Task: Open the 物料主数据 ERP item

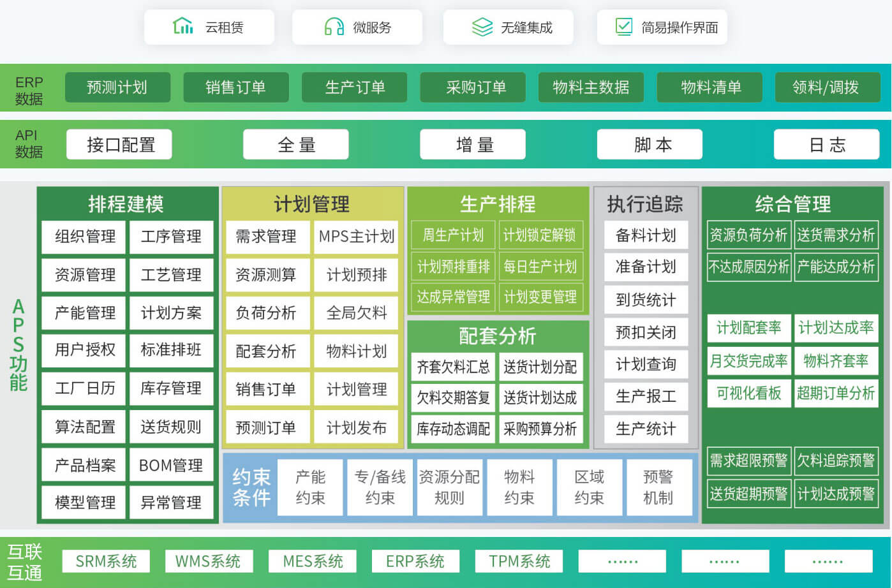Action: click(591, 87)
